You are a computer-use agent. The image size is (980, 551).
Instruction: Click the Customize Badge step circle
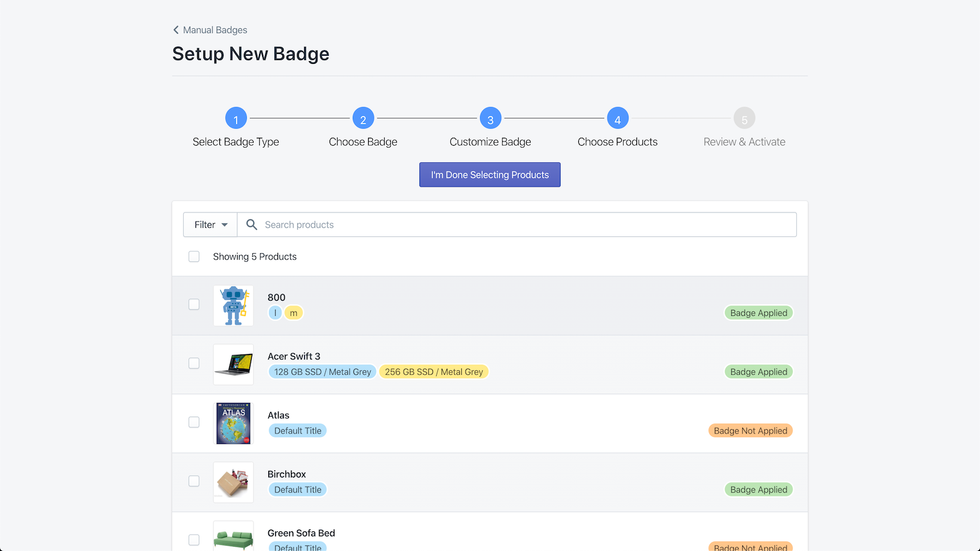(x=490, y=118)
